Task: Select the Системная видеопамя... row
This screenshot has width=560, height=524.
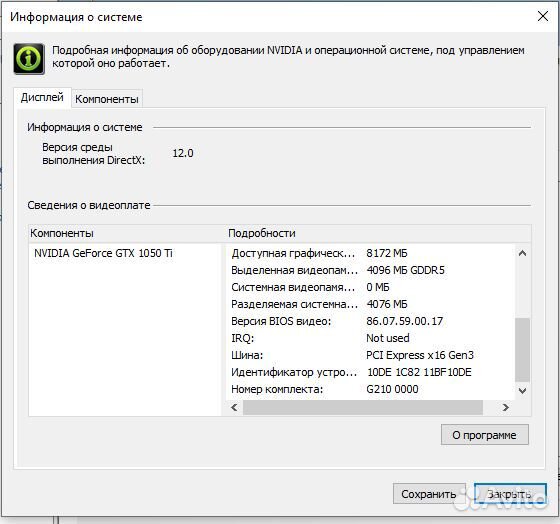Action: [x=371, y=287]
